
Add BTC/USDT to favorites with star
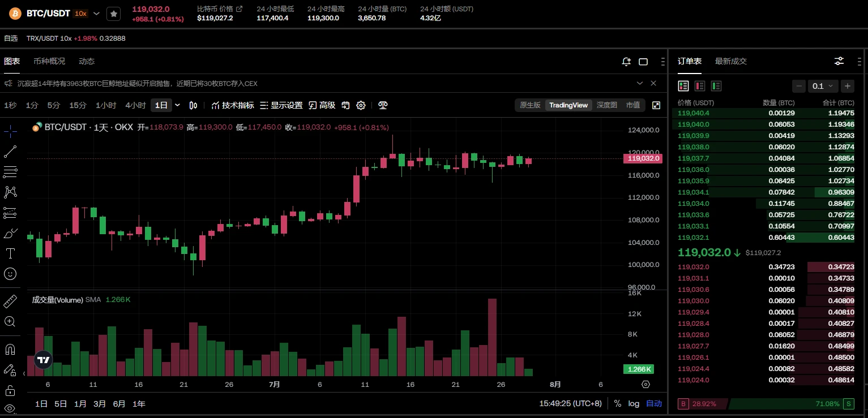(x=114, y=14)
